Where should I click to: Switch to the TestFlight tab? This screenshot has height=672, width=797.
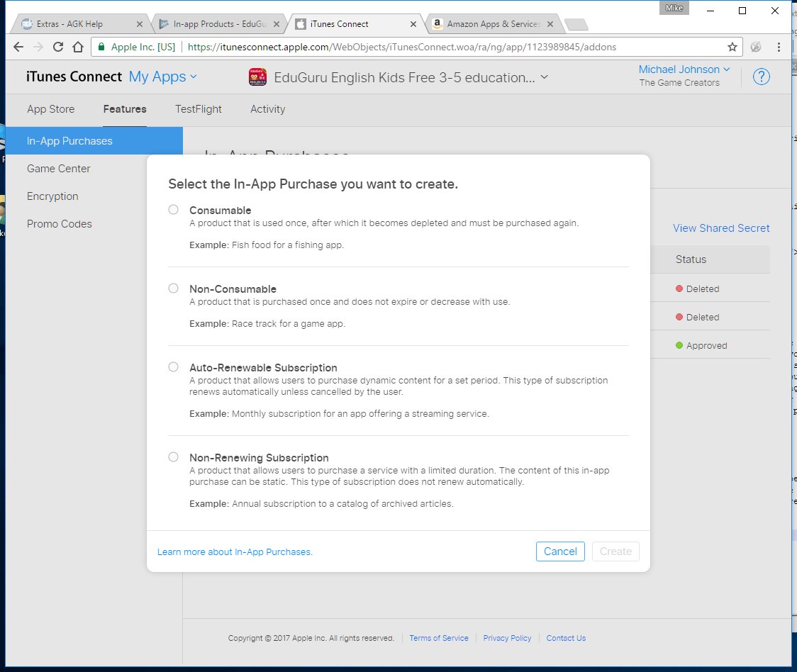pos(199,108)
